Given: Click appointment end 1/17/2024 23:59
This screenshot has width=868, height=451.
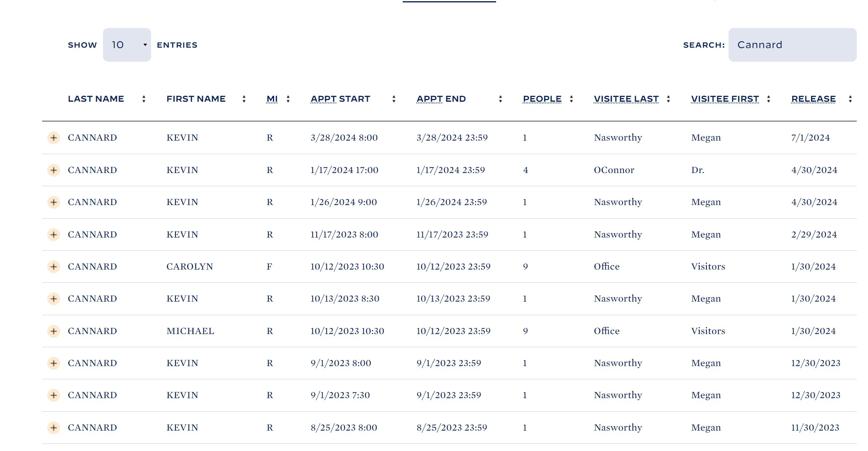Looking at the screenshot, I should click(450, 170).
